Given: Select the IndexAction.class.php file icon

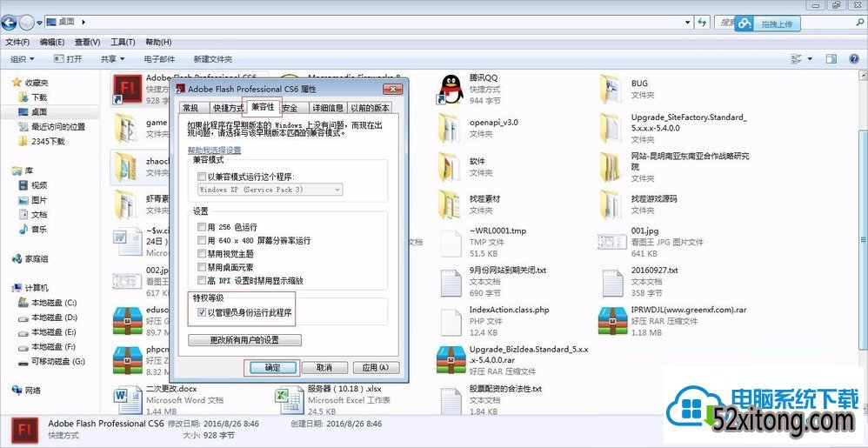Looking at the screenshot, I should click(x=451, y=321).
